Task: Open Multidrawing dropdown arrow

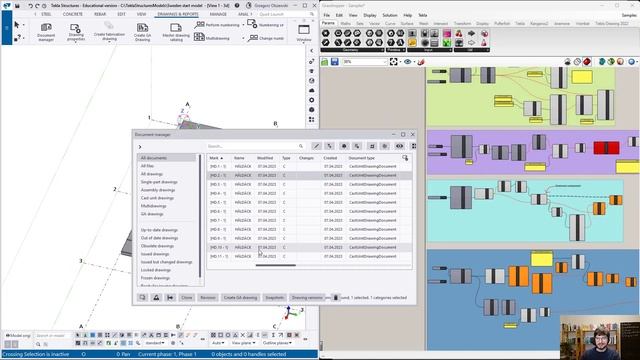Action: 243,38
